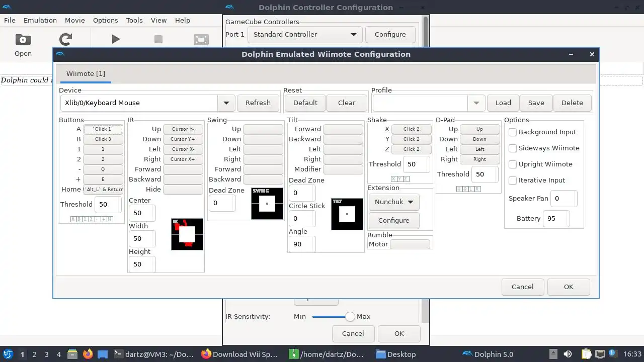
Task: Open the Port 1 Standard Controller dropdown
Action: pos(305,34)
